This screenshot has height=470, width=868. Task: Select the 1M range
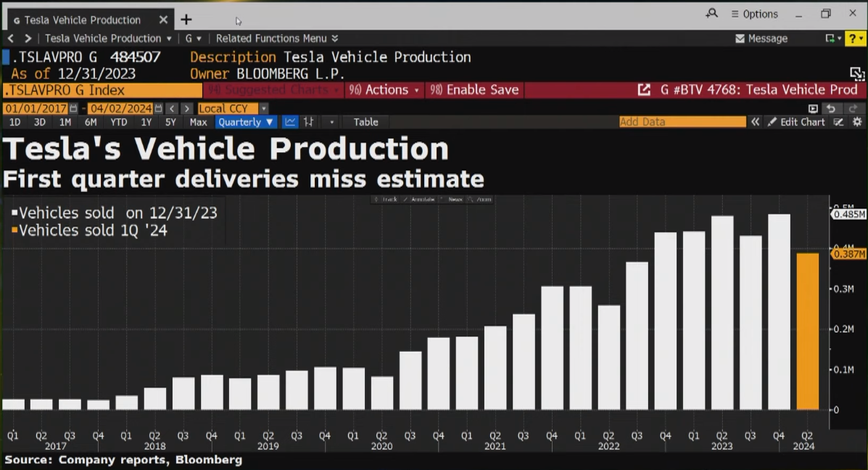tap(65, 123)
